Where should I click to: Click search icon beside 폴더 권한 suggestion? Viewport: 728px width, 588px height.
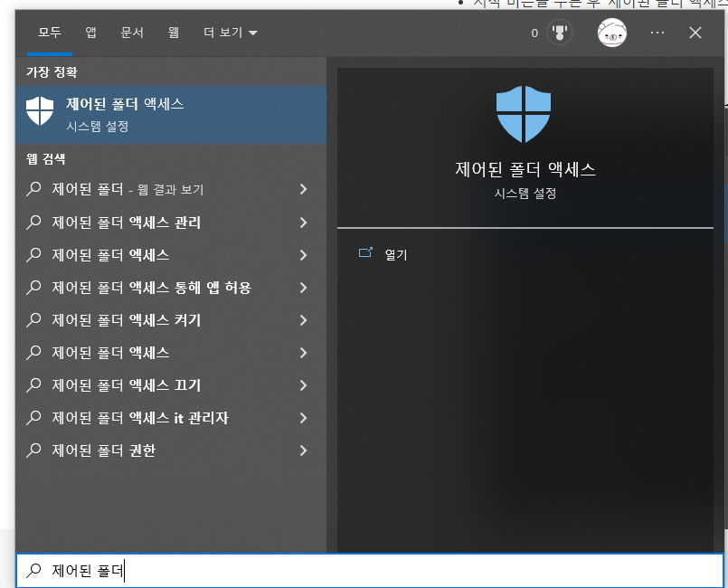(33, 450)
